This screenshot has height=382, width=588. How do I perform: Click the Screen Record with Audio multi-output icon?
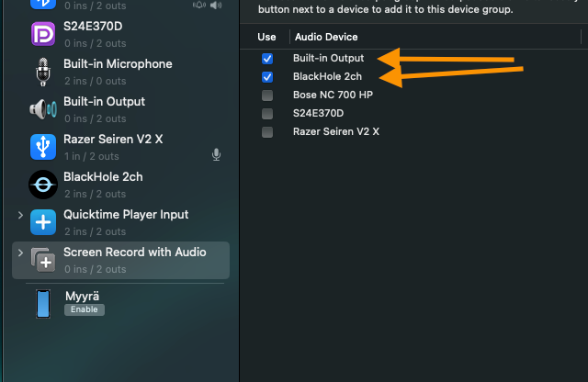[x=43, y=260]
